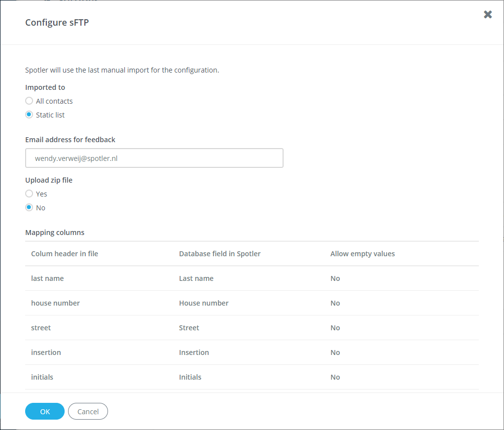Viewport: 504px width, 430px height.
Task: Select the Static list radio button
Action: [29, 115]
